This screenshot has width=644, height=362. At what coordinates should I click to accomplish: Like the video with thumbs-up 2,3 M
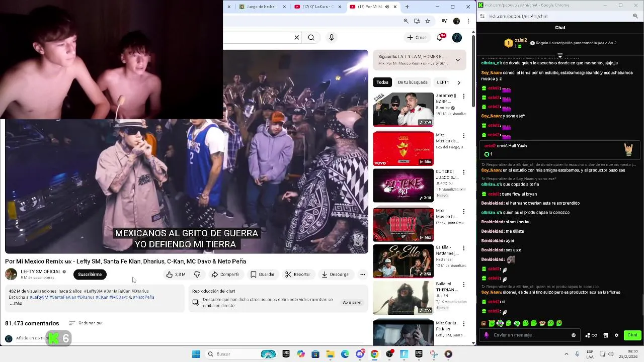176,275
